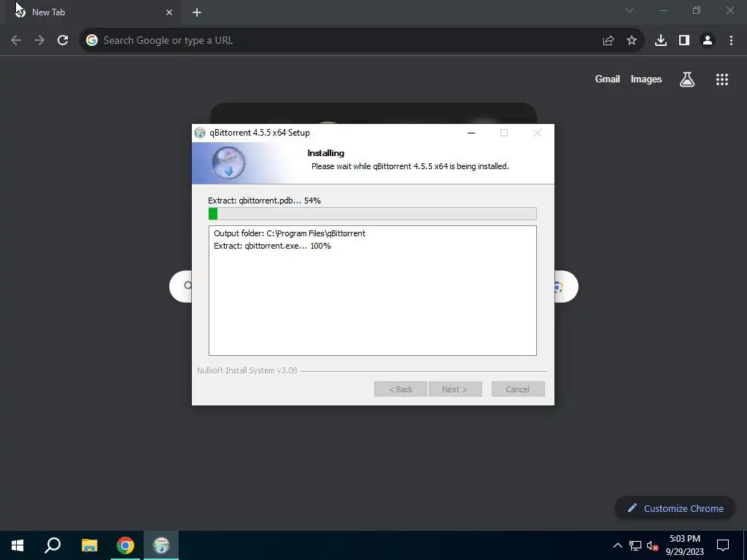The height and width of the screenshot is (560, 747).
Task: Select the 'Extract: qbittorrent.exe... 100%' line
Action: pyautogui.click(x=273, y=246)
